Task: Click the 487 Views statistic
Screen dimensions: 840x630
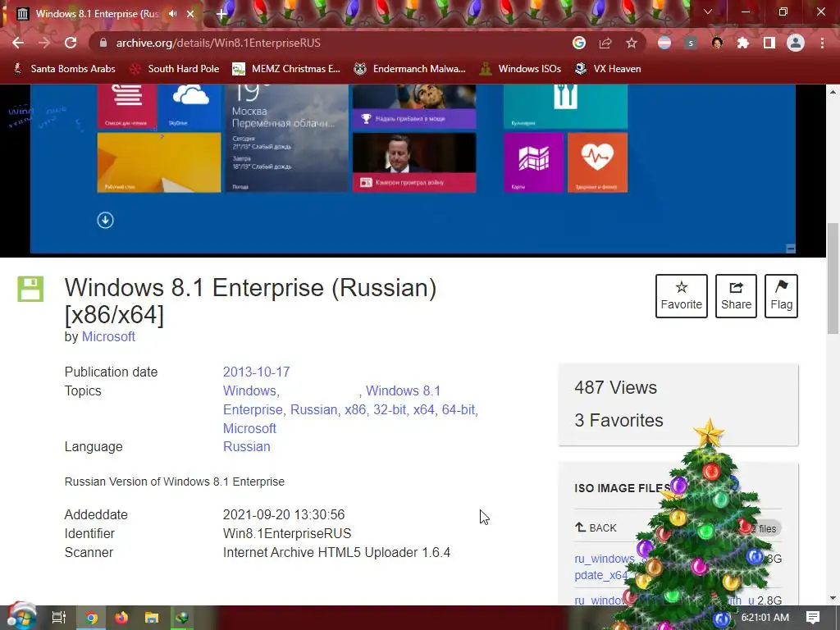Action: pyautogui.click(x=615, y=387)
